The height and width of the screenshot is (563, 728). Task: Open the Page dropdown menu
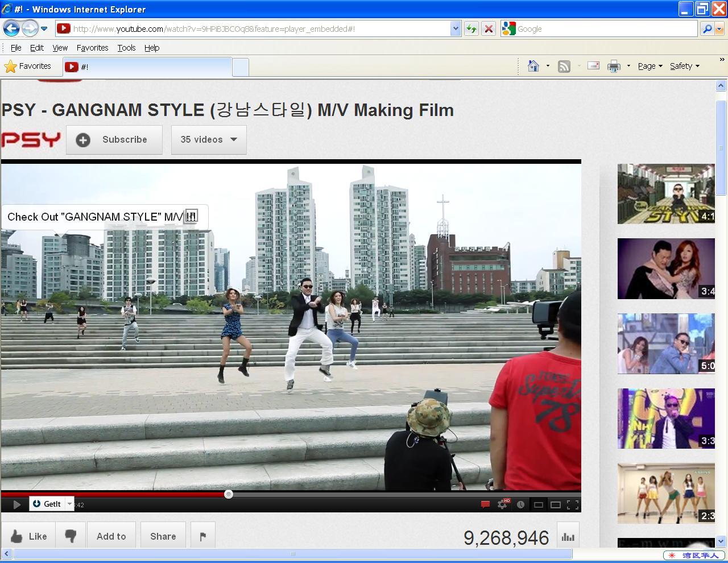pos(650,66)
